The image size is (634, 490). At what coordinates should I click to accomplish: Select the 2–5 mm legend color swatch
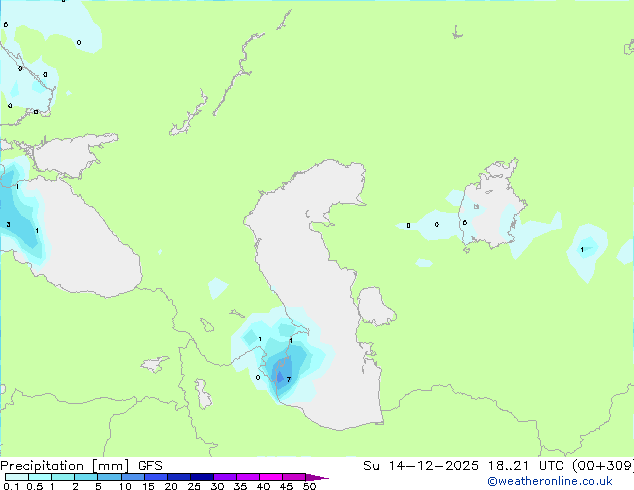(86, 477)
